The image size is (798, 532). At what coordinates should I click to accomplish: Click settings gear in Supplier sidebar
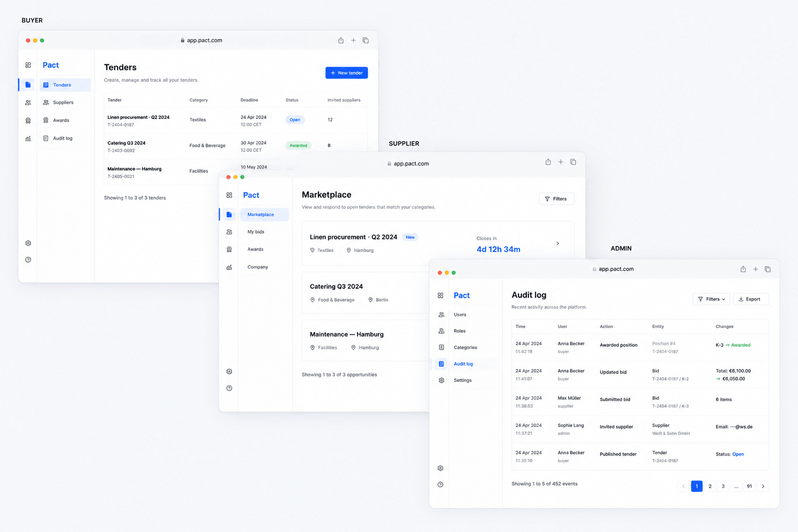point(229,371)
